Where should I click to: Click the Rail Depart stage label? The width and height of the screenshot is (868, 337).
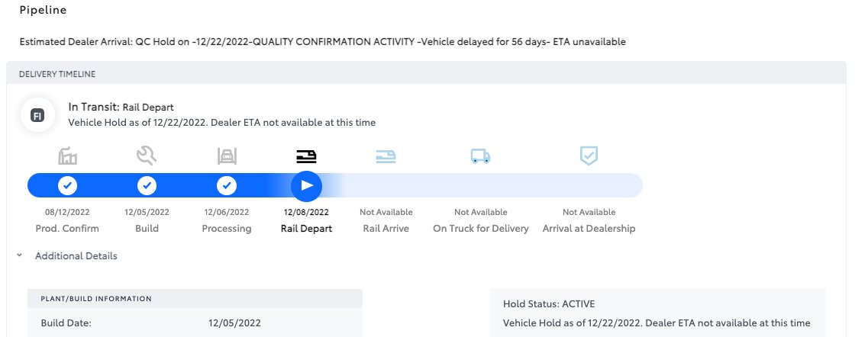[x=306, y=229]
